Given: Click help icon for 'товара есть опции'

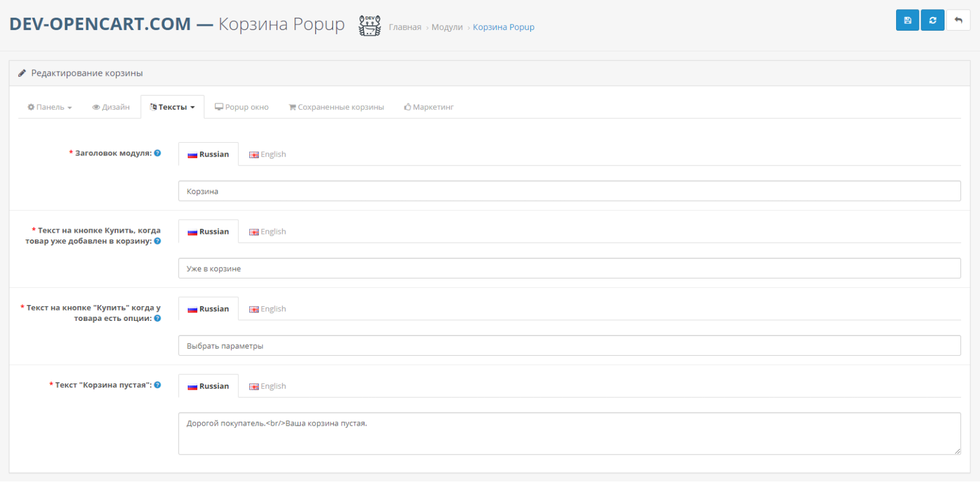Looking at the screenshot, I should (x=157, y=318).
